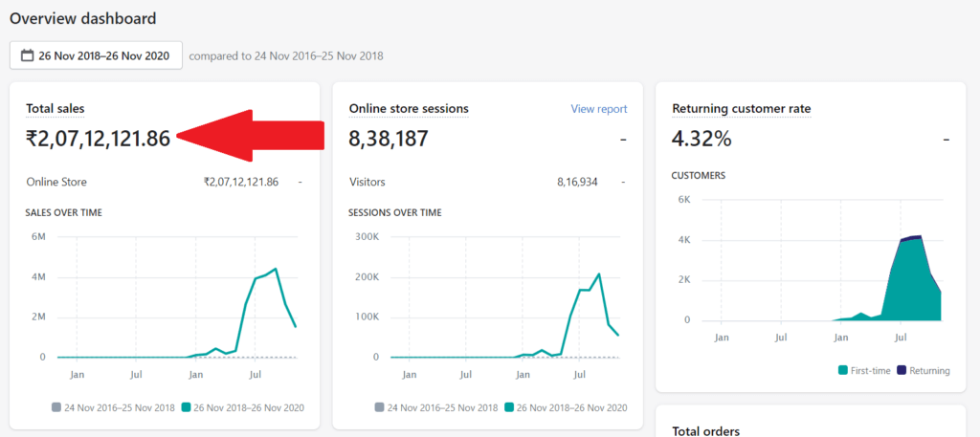Viewport: 980px width, 437px height.
Task: Open the 26 Nov 2018–26 Nov 2020 date range picker
Action: [x=95, y=55]
